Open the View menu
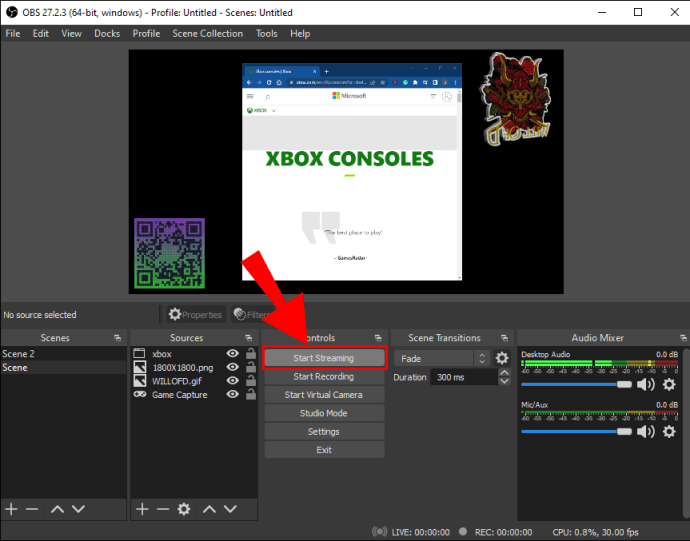 coord(71,33)
